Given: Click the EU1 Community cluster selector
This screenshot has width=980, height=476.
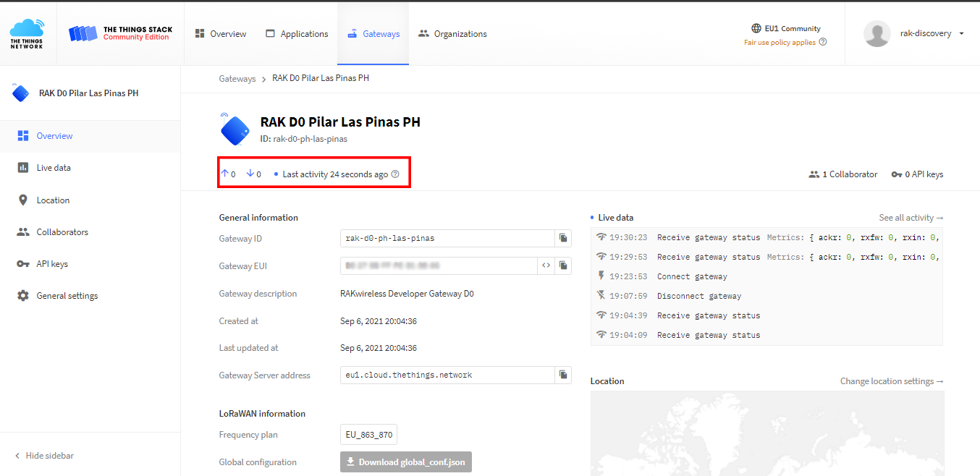Looking at the screenshot, I should point(786,28).
